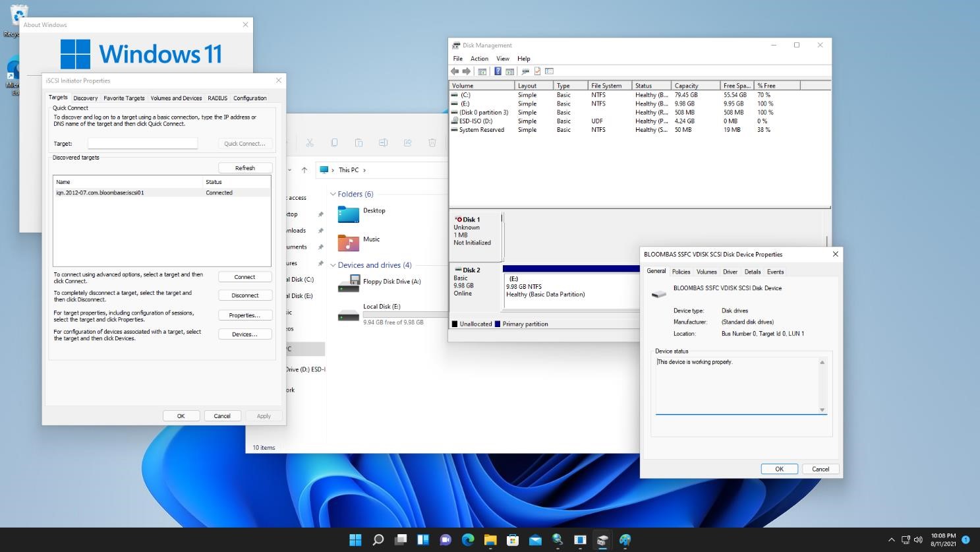Open the Configuration tab in iSCSI Initiator
Viewport: 980px width, 552px height.
pos(250,98)
